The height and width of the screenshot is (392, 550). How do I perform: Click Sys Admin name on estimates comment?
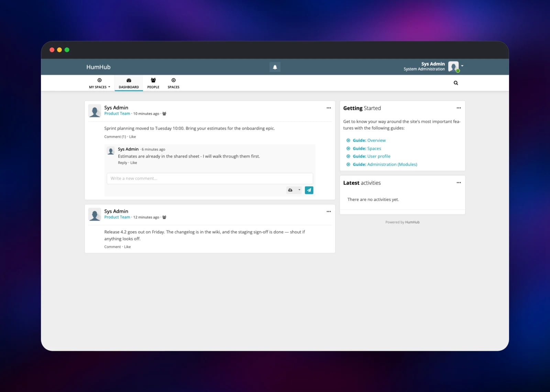tap(128, 149)
